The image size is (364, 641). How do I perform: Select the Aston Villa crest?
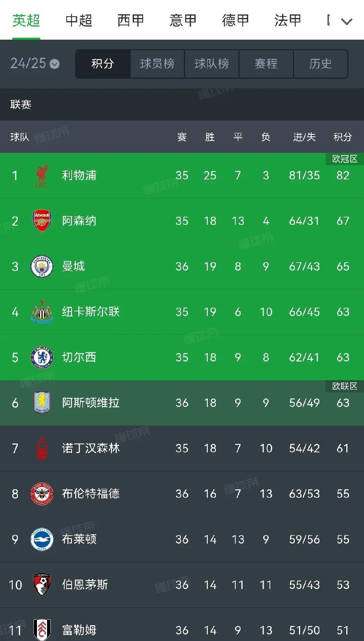pyautogui.click(x=42, y=403)
